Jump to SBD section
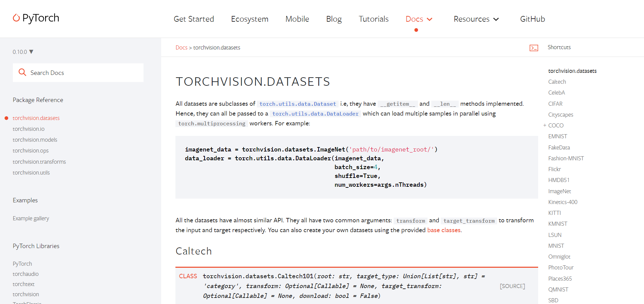 [x=553, y=300]
